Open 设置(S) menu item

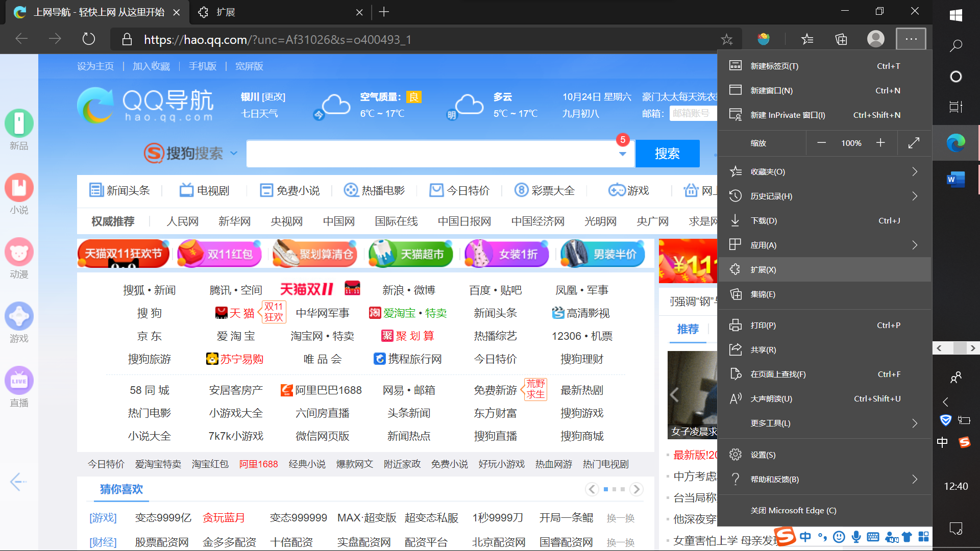tap(824, 455)
